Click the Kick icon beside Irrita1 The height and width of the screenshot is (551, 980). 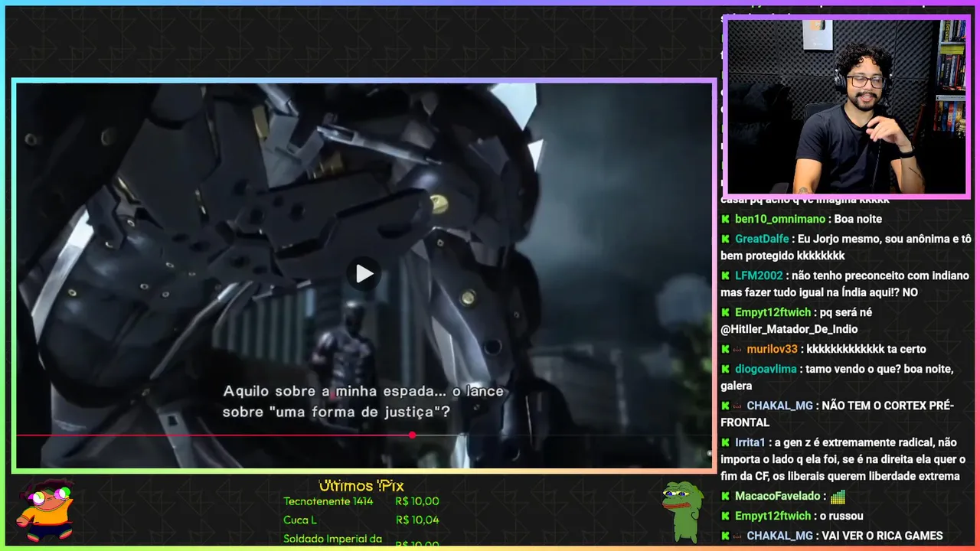pyautogui.click(x=725, y=442)
